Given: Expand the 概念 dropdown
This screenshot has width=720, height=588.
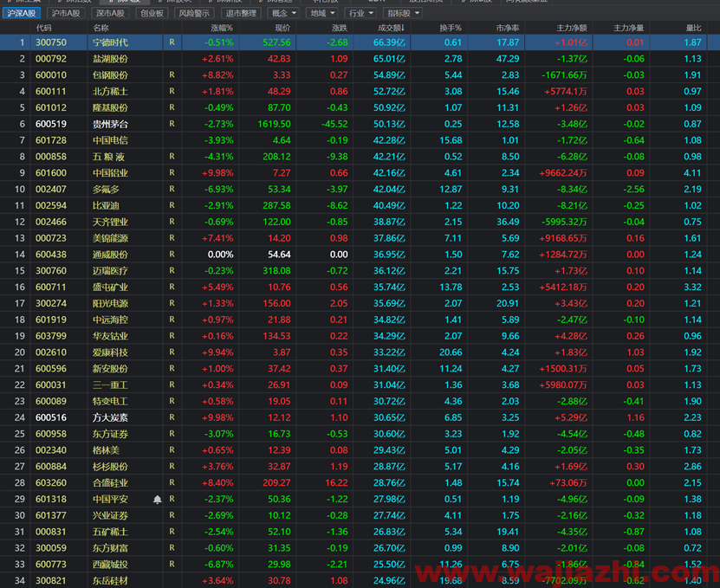Looking at the screenshot, I should coord(283,13).
